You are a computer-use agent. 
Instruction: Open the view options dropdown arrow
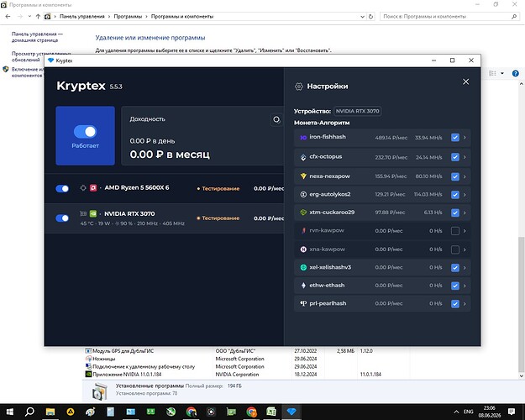point(501,73)
